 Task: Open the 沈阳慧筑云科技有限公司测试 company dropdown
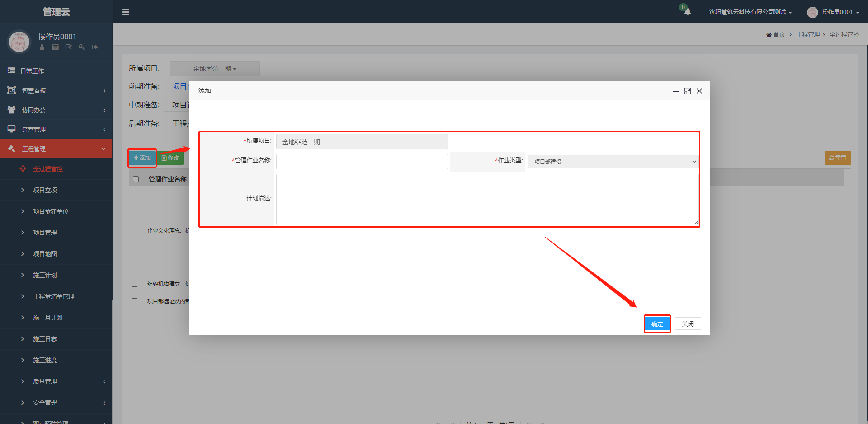click(x=750, y=12)
